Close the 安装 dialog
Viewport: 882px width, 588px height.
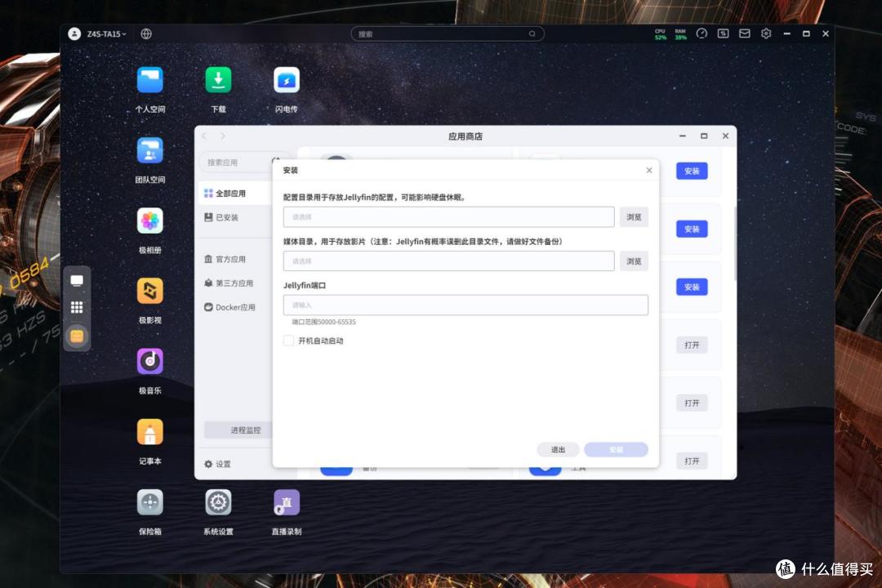(x=649, y=170)
